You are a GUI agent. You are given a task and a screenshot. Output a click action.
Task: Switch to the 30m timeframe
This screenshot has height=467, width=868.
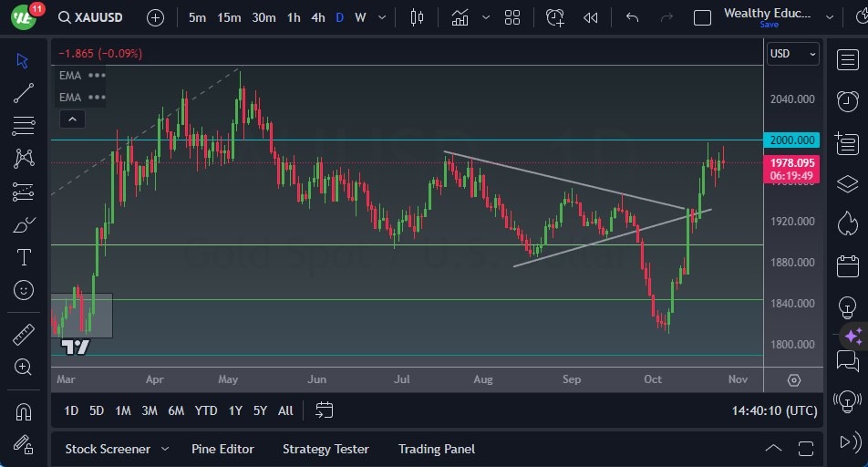pos(263,17)
